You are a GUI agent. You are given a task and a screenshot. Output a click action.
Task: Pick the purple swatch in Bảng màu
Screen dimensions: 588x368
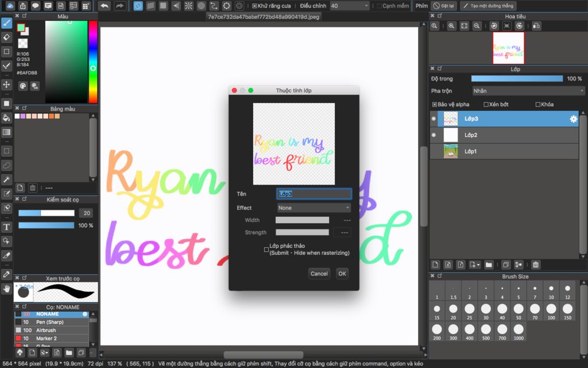[23, 116]
